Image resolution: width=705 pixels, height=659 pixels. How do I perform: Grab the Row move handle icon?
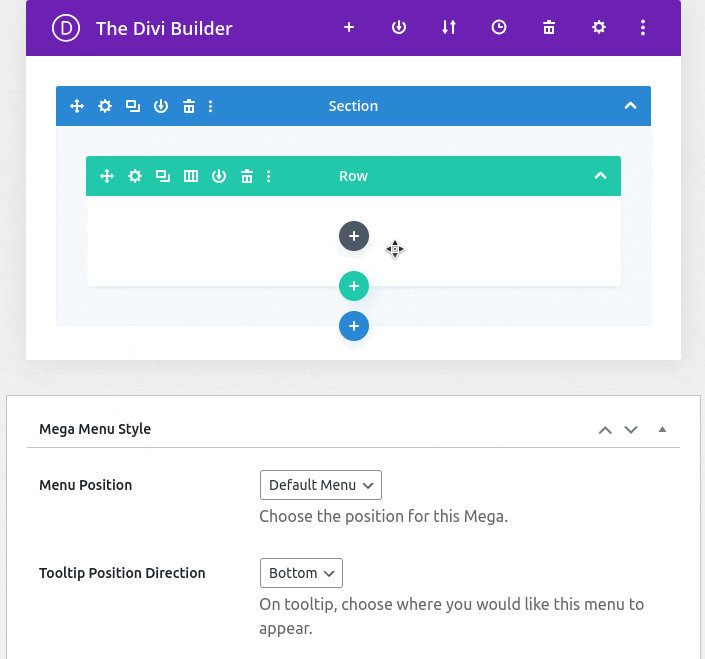tap(107, 176)
